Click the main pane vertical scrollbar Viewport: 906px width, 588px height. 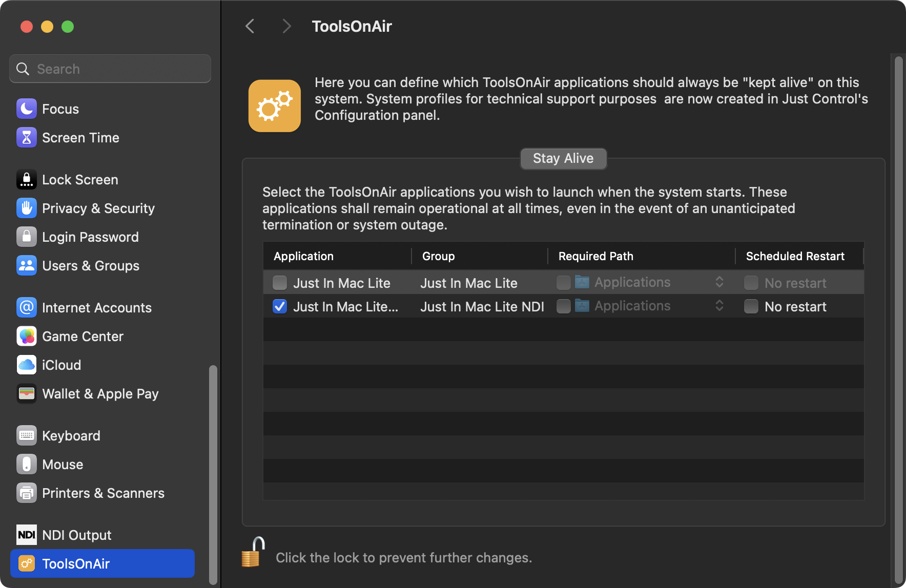[898, 320]
